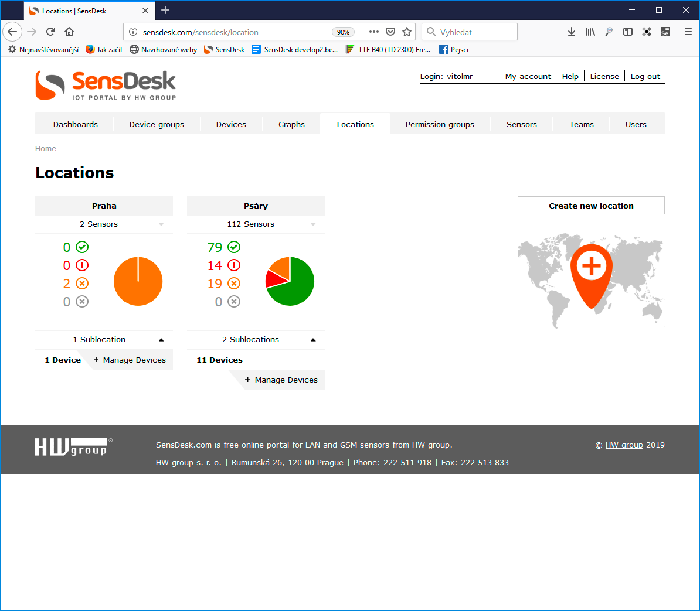700x611 pixels.
Task: Expand the 2 Sensors dropdown in Praha
Action: click(x=161, y=224)
